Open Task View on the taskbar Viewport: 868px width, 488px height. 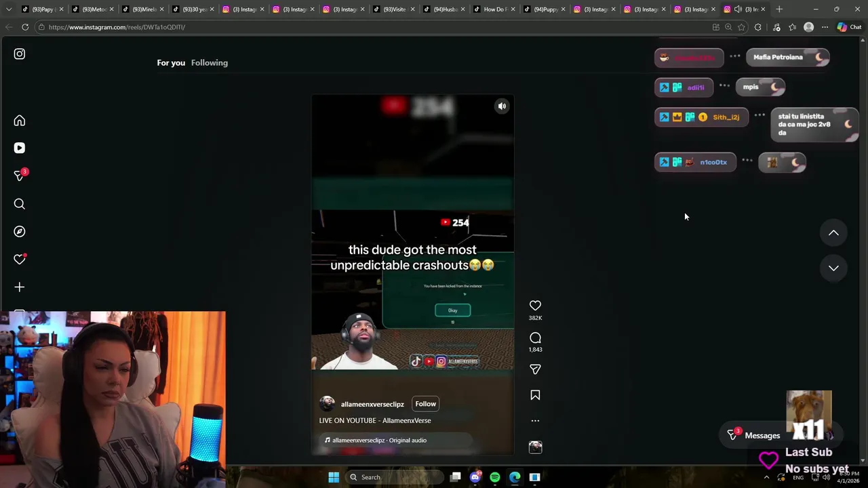[456, 477]
